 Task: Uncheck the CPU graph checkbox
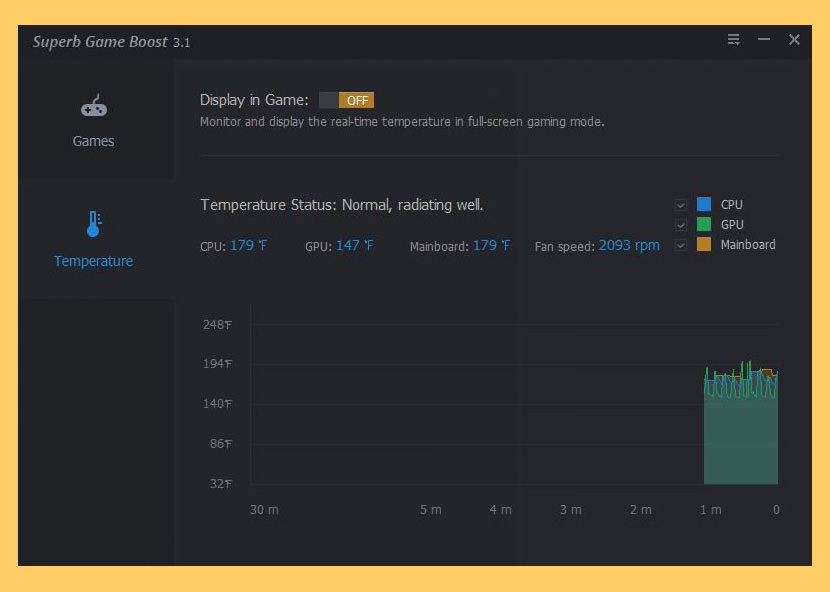coord(681,205)
